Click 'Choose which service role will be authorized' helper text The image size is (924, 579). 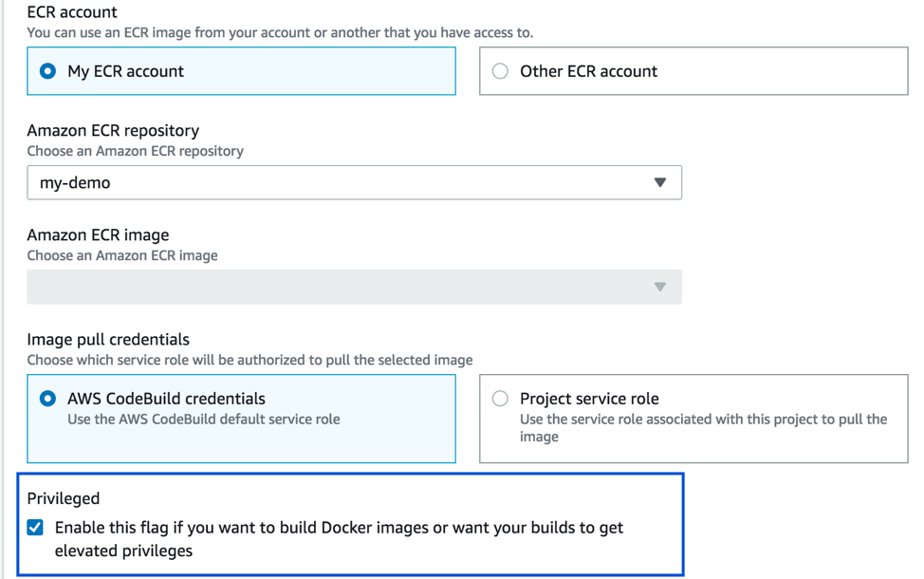pyautogui.click(x=249, y=360)
